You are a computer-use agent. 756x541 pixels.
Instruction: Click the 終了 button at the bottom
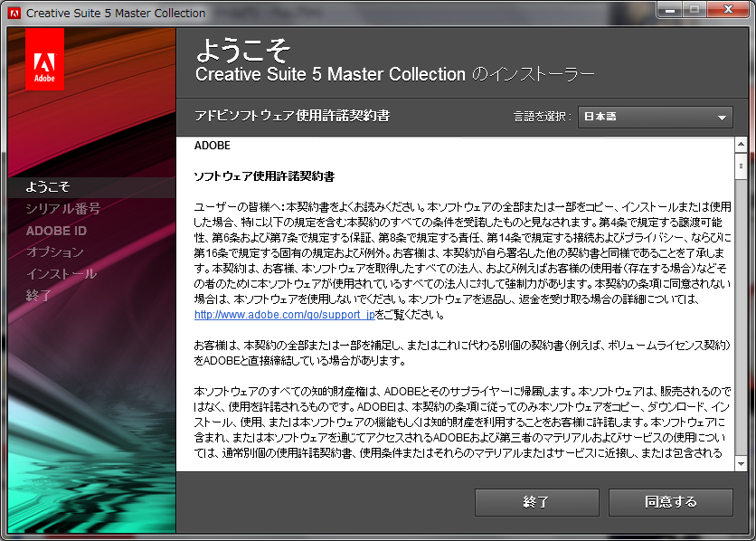click(536, 502)
